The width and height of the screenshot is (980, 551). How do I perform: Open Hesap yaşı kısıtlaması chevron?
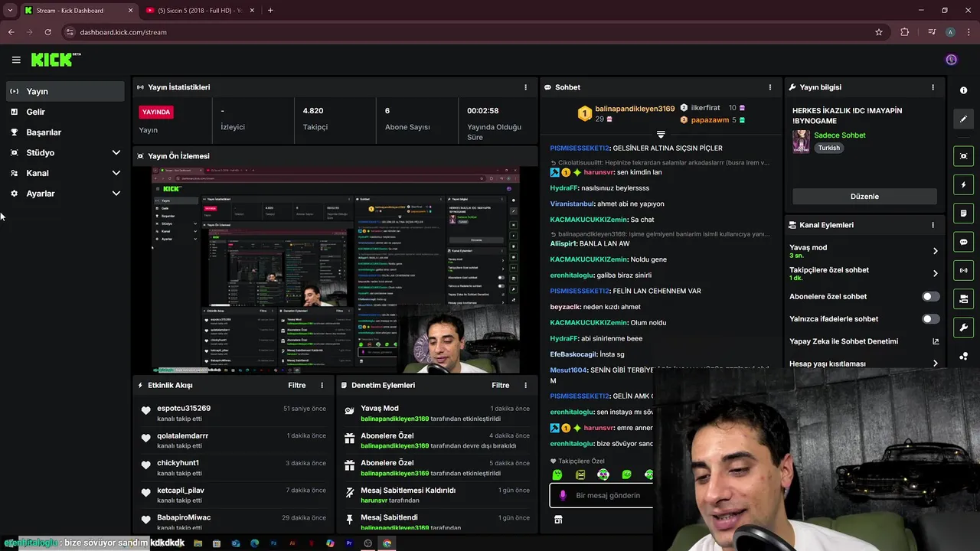(935, 364)
